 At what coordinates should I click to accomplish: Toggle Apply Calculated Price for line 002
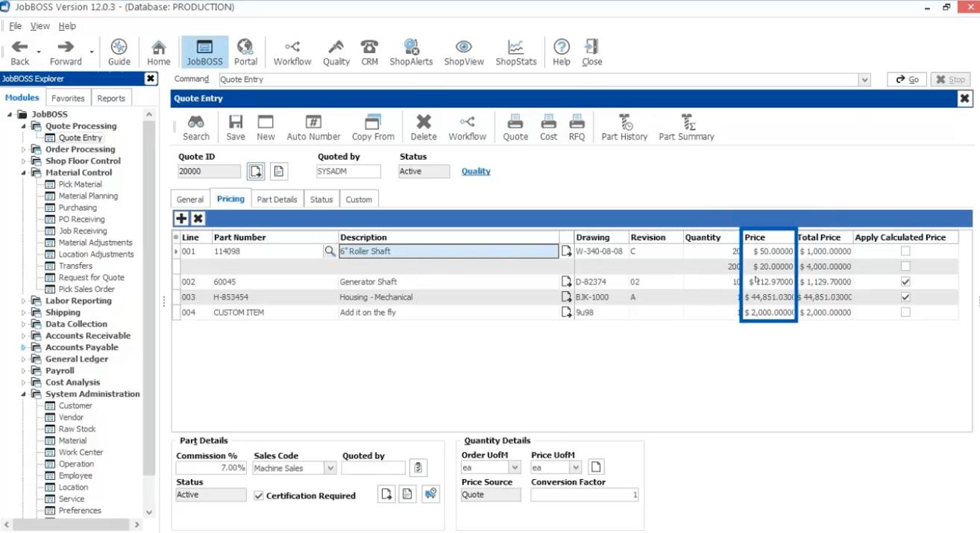(905, 281)
